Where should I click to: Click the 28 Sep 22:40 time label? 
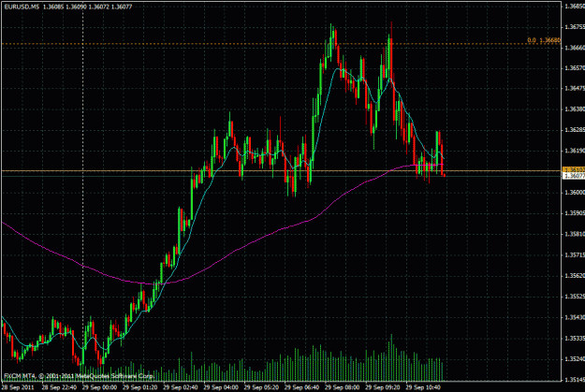(59, 387)
